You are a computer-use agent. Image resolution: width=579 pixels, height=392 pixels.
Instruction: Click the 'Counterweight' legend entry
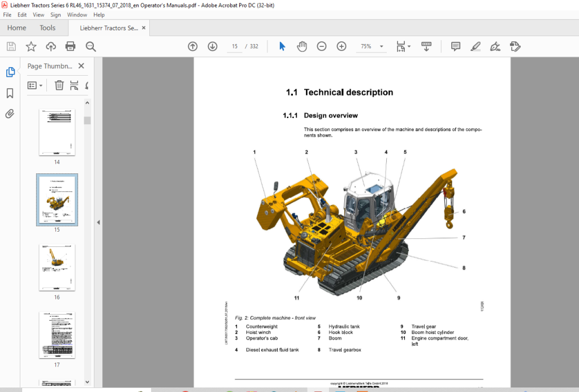pos(261,326)
